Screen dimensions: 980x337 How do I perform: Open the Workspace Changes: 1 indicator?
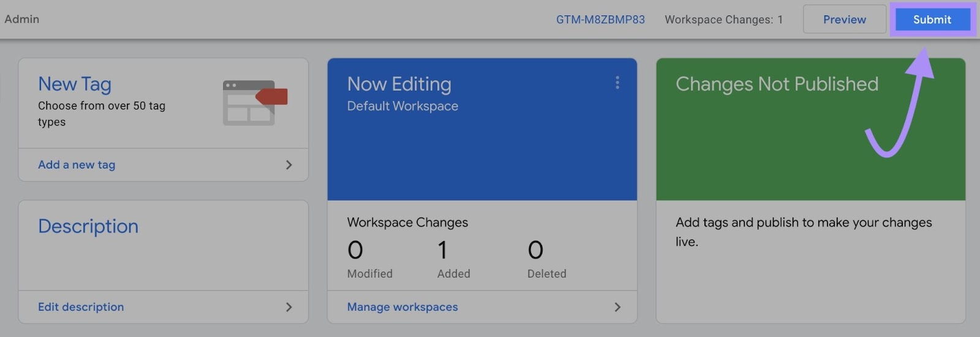[723, 20]
